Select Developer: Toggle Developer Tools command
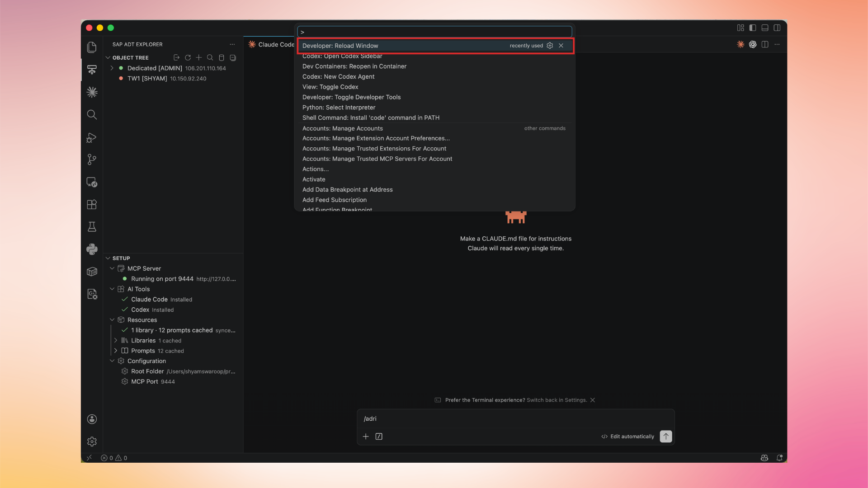Image resolution: width=868 pixels, height=488 pixels. pos(351,97)
